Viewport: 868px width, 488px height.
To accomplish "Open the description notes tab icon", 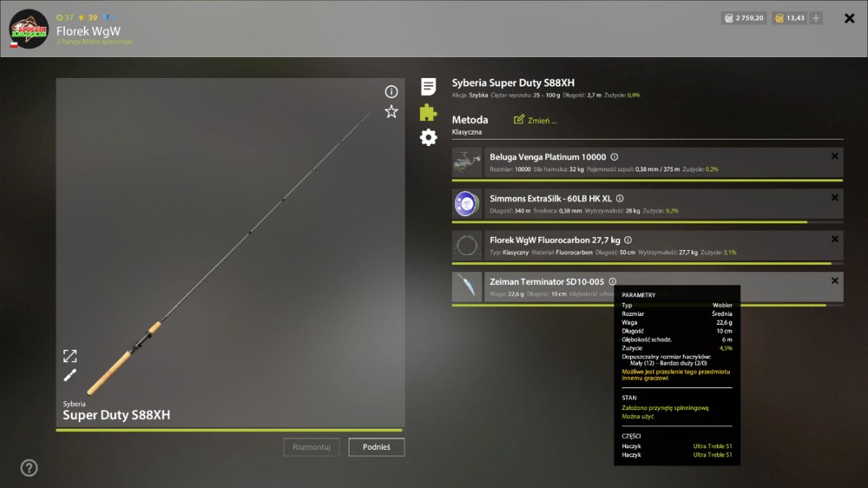I will pos(429,87).
